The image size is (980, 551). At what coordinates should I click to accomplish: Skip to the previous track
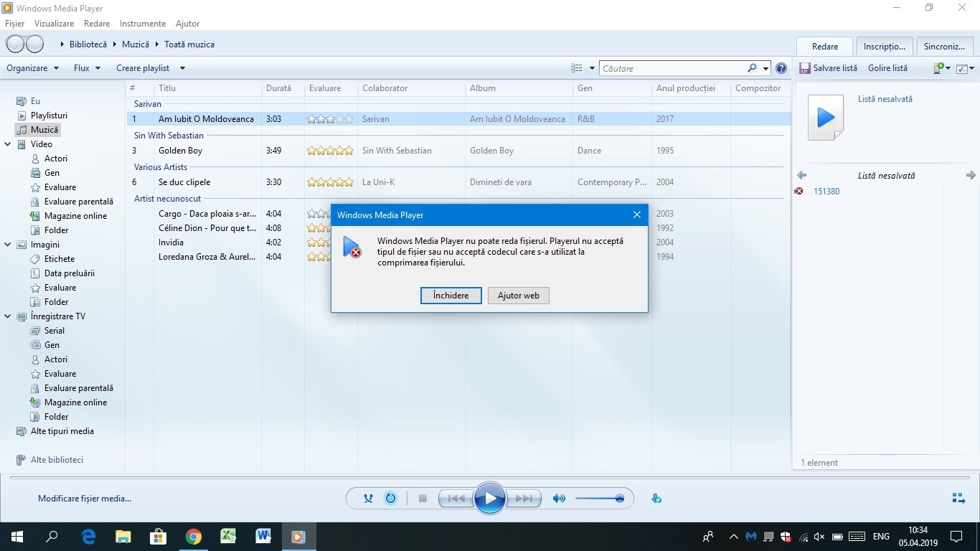coord(456,499)
